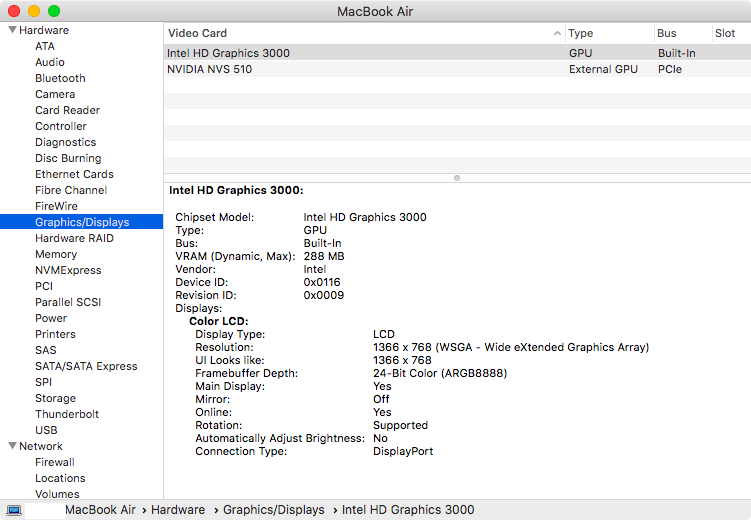
Task: Select Memory in the sidebar
Action: (x=56, y=254)
